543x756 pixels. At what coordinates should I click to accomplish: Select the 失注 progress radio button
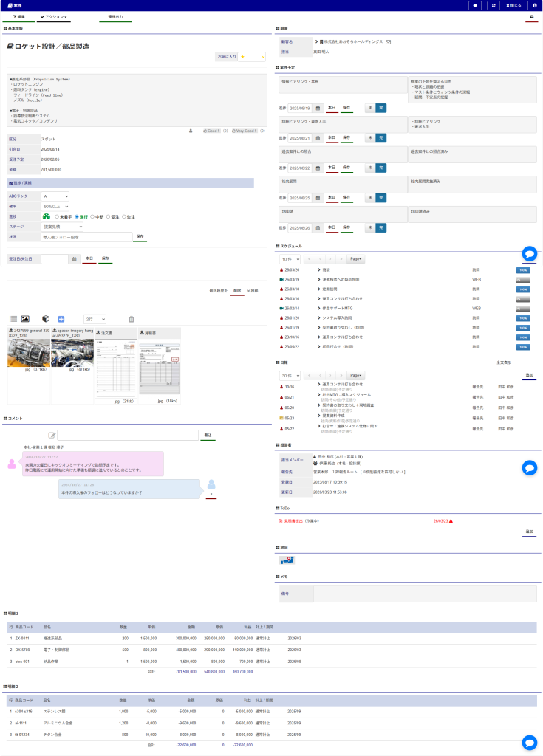126,217
